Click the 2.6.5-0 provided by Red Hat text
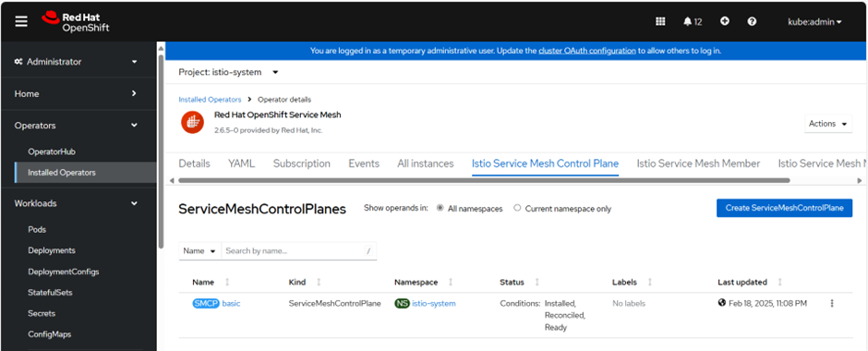The image size is (868, 351). point(269,130)
